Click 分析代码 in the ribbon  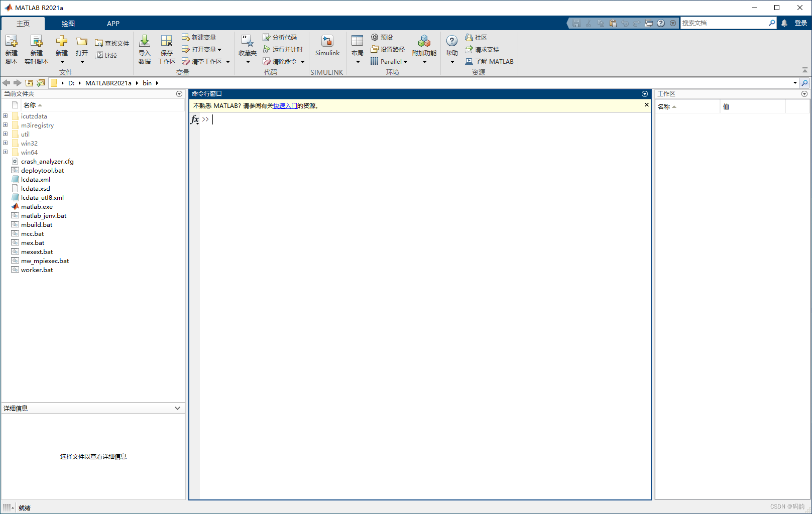pos(280,37)
